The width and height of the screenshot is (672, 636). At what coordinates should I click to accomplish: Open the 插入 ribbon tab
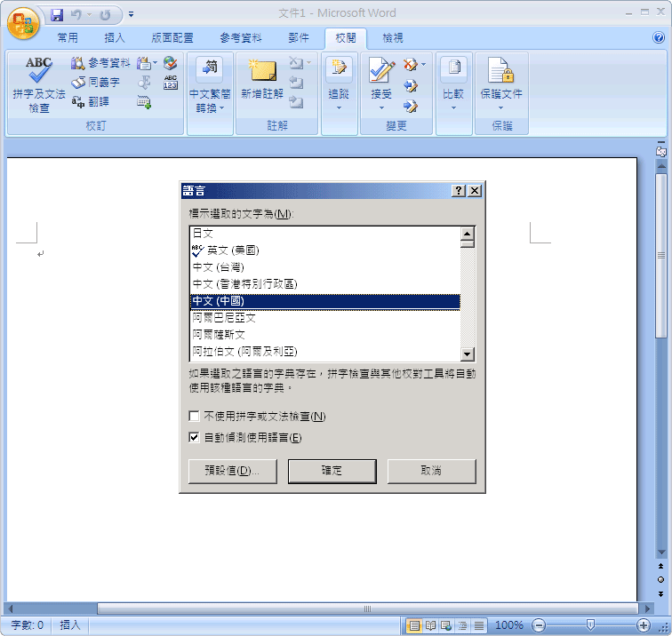(115, 38)
